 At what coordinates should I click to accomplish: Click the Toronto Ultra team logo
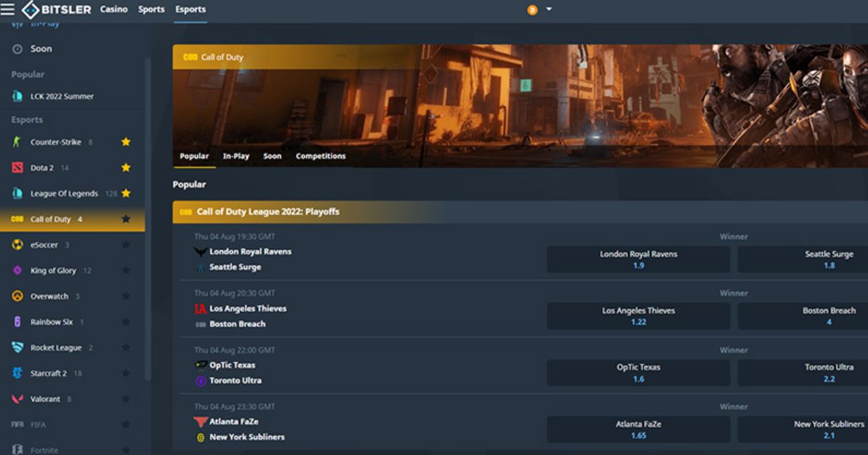(x=201, y=381)
